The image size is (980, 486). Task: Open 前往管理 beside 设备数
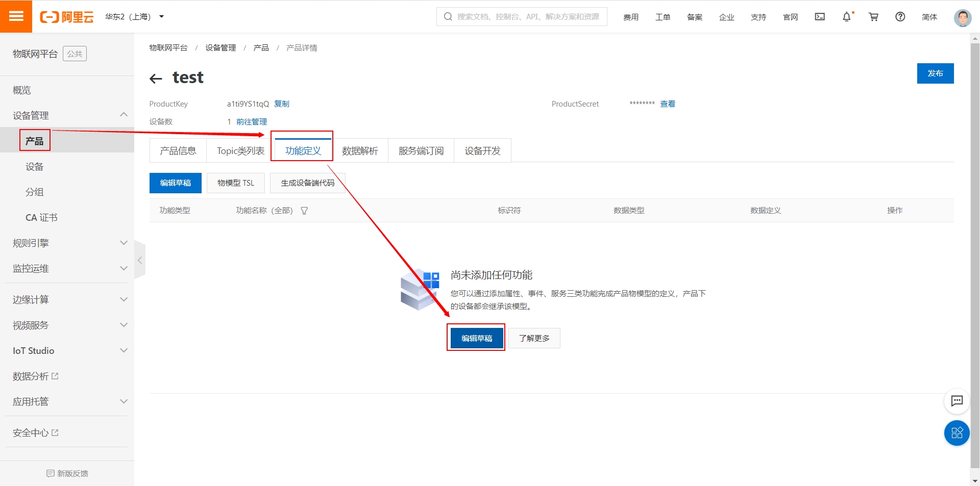tap(251, 121)
